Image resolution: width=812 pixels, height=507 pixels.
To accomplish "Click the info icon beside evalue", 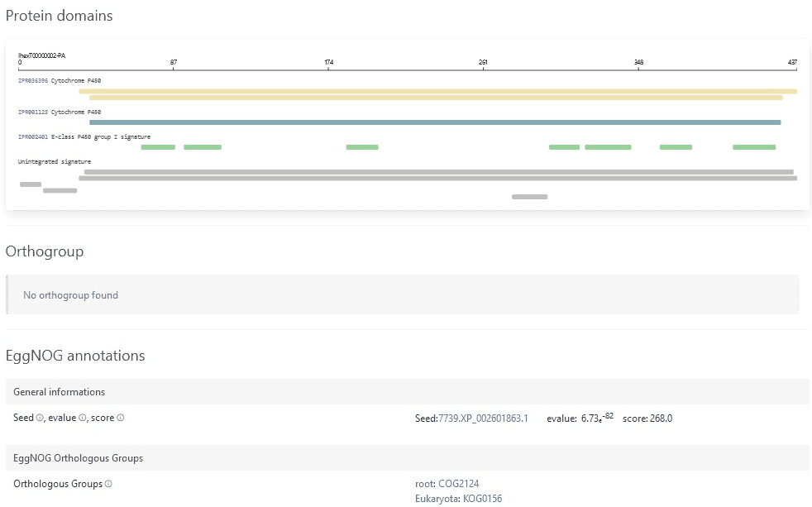I will [x=82, y=419].
